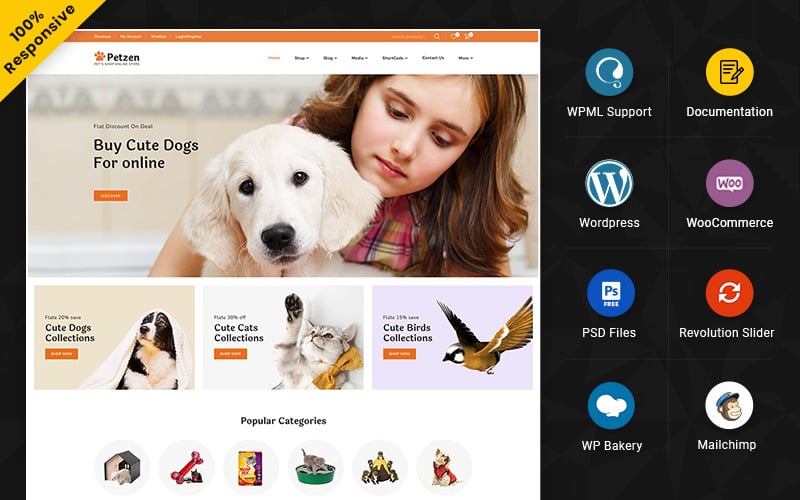The height and width of the screenshot is (500, 800).
Task: Click the WPML Support icon
Action: tap(609, 72)
